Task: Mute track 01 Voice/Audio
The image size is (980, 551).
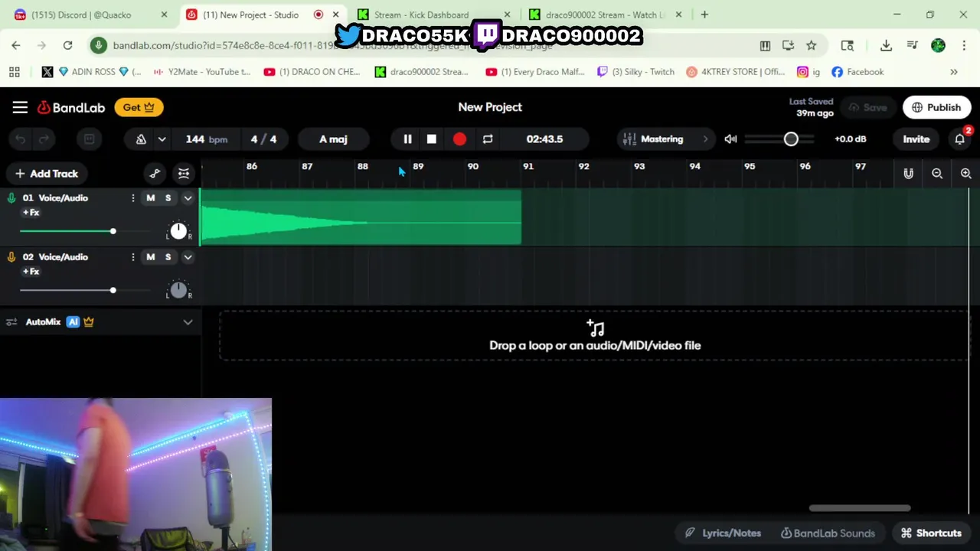Action: [151, 198]
